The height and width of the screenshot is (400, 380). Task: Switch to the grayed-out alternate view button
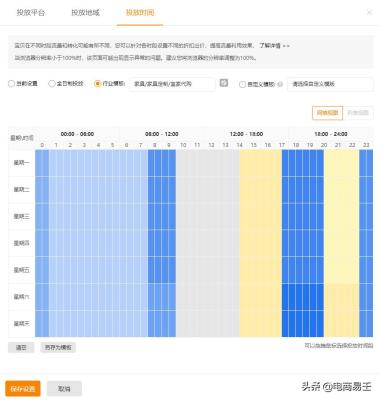pos(358,113)
